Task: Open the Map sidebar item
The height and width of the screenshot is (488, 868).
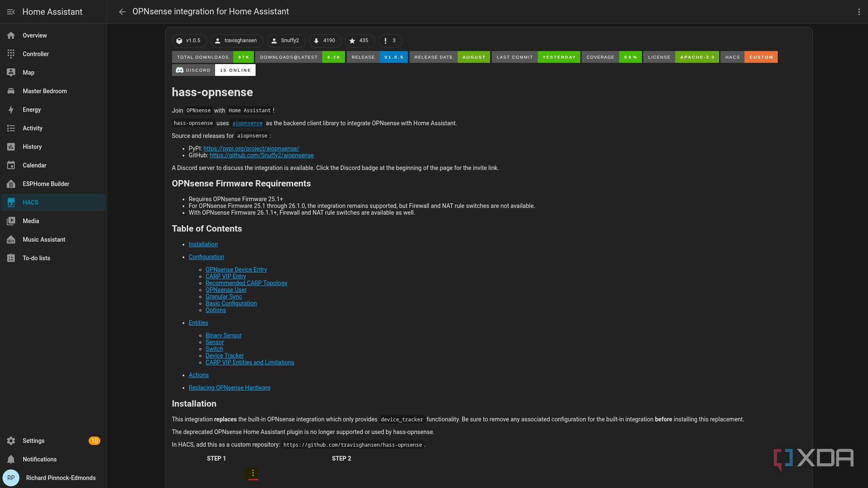Action: (x=53, y=73)
